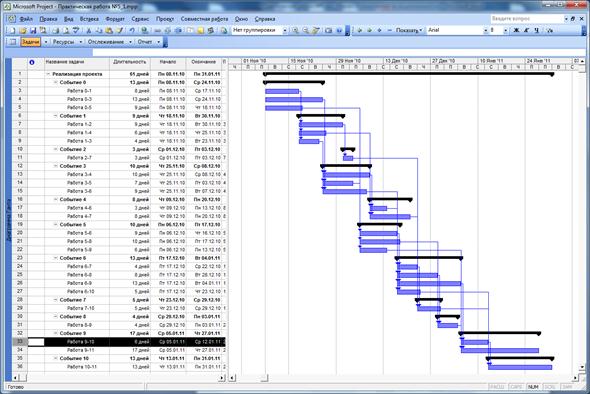Copy the selected task
The height and width of the screenshot is (394, 590).
click(x=99, y=30)
